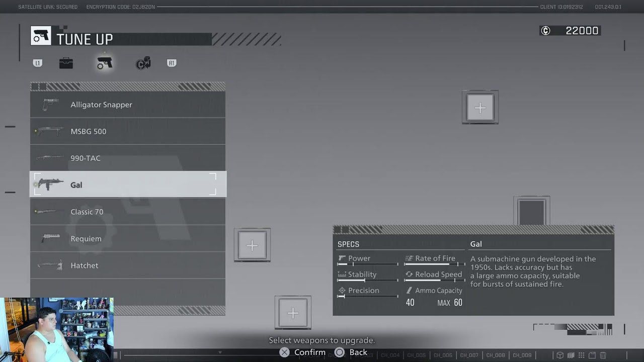Click the 22000 credits balance

(x=582, y=31)
